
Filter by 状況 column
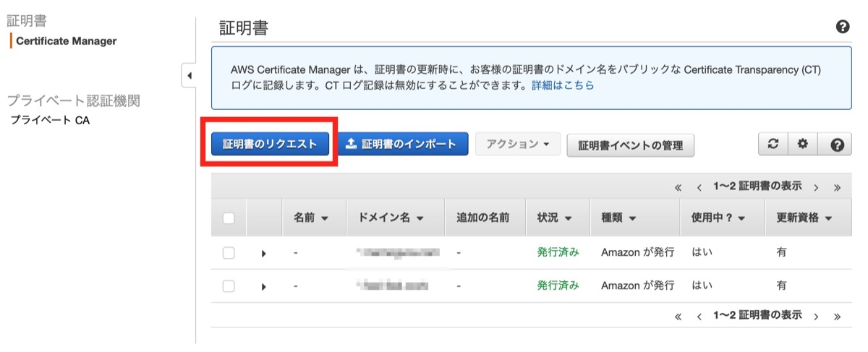tap(555, 218)
